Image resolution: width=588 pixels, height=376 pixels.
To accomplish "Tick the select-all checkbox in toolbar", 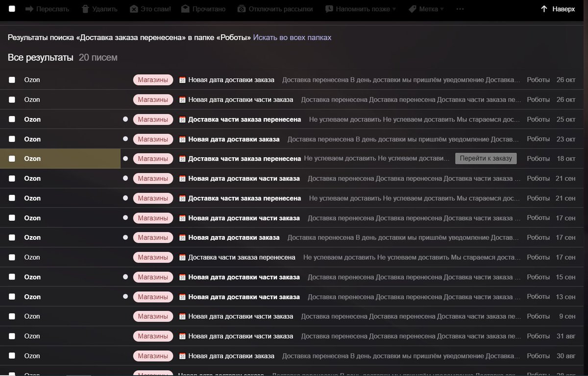I will pyautogui.click(x=12, y=9).
